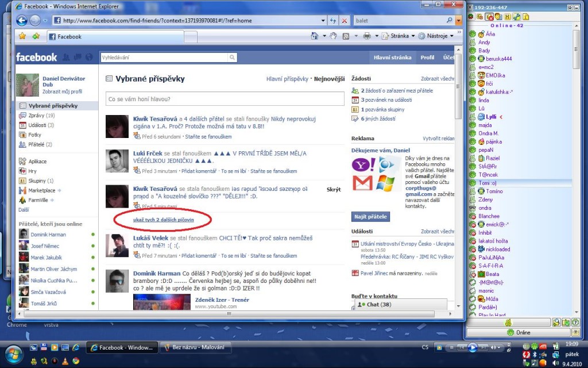Open Lukáš Velek's profile picture
This screenshot has height=368, width=588.
(117, 246)
